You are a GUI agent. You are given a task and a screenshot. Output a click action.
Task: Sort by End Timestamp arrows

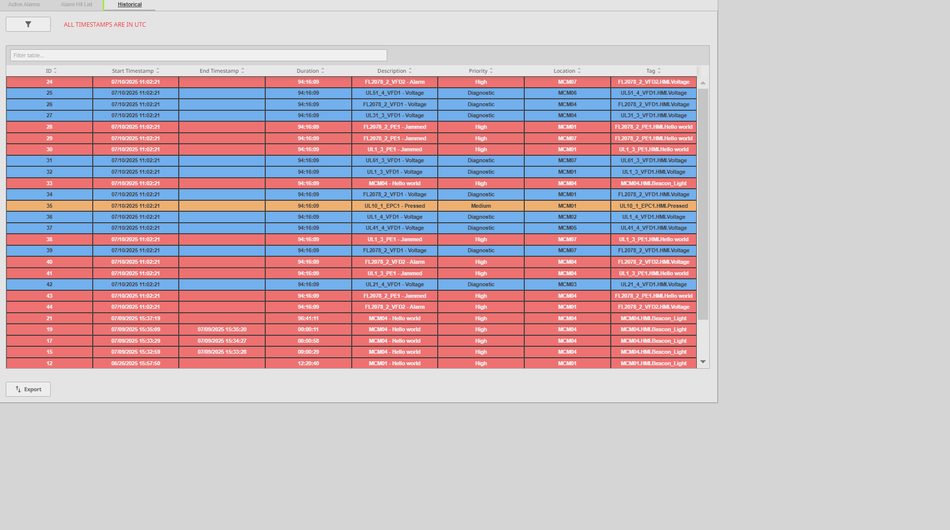243,71
